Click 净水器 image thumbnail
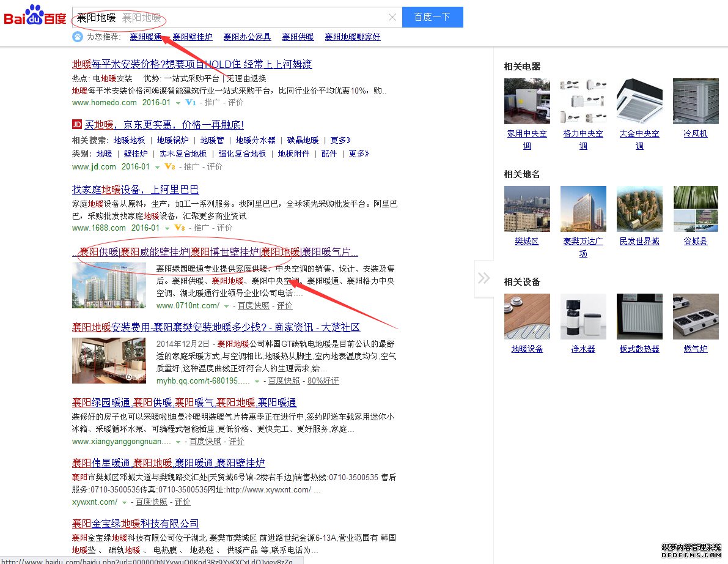This screenshot has height=564, width=728. coord(583,316)
